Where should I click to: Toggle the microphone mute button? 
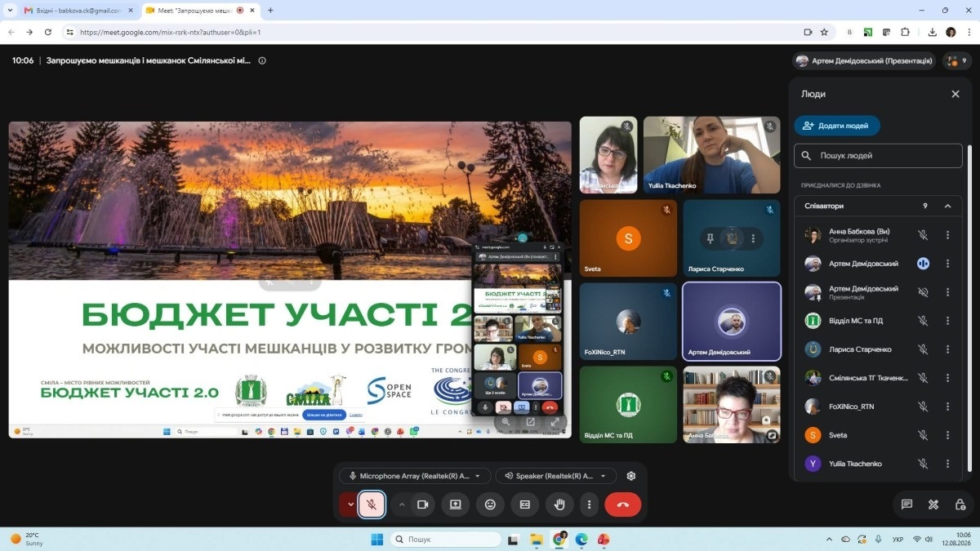(x=371, y=504)
